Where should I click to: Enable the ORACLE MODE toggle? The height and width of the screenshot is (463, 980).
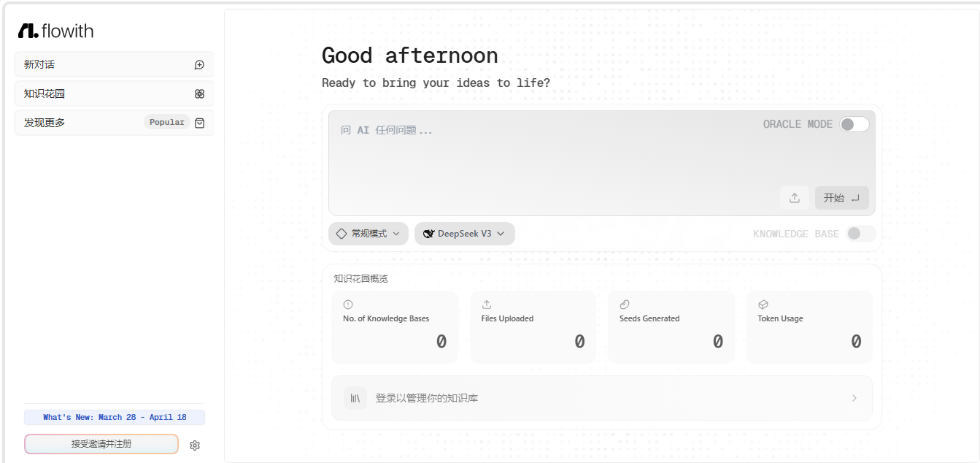[854, 124]
